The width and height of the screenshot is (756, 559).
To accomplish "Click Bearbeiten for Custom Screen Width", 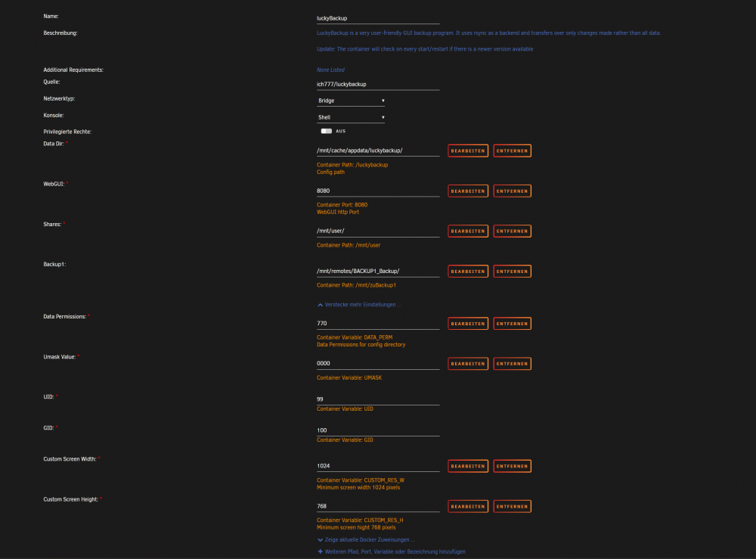I will (x=468, y=467).
